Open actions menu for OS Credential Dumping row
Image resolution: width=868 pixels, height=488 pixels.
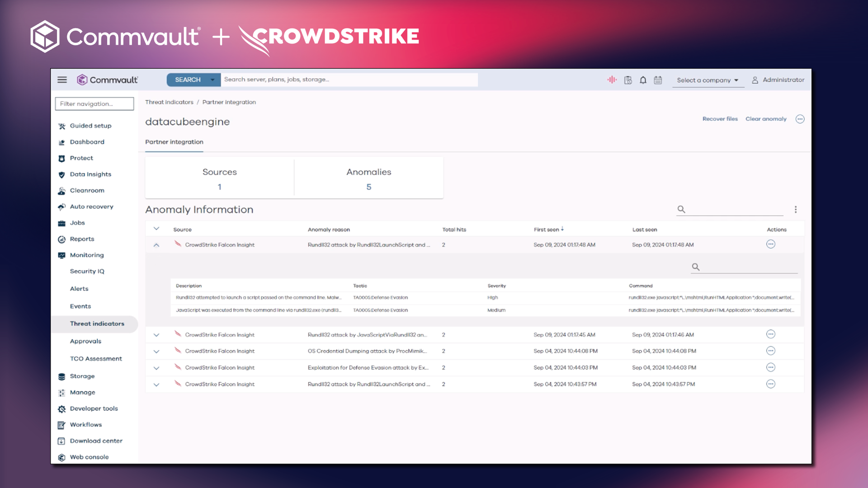tap(771, 351)
